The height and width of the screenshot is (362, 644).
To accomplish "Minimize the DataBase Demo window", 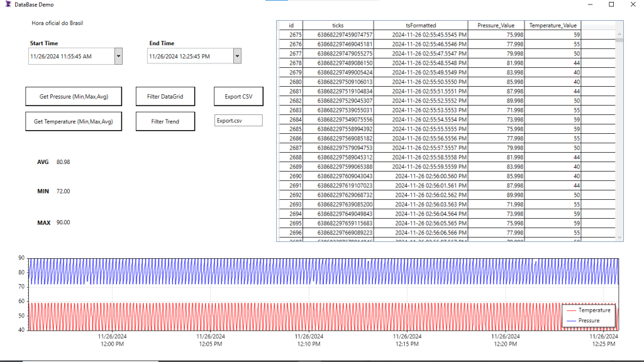I will pos(590,4).
